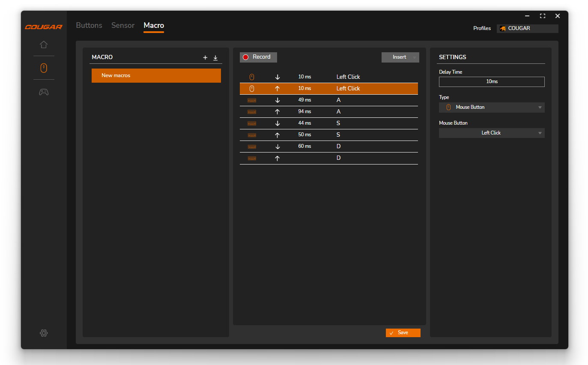Start recording with Record button
The width and height of the screenshot is (588, 365).
[258, 57]
